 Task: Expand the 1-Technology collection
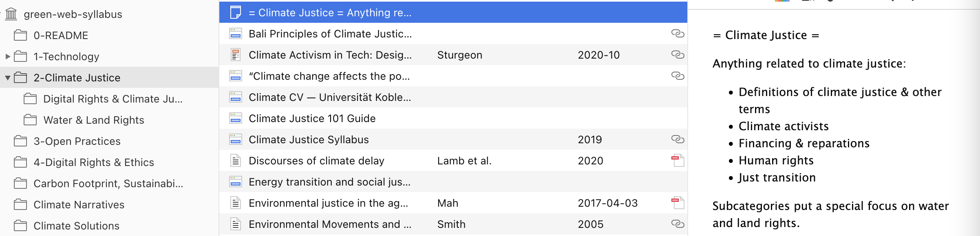[x=7, y=57]
